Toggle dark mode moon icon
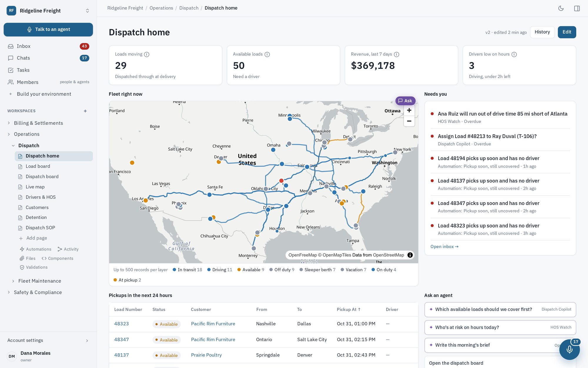588x368 pixels. point(561,8)
